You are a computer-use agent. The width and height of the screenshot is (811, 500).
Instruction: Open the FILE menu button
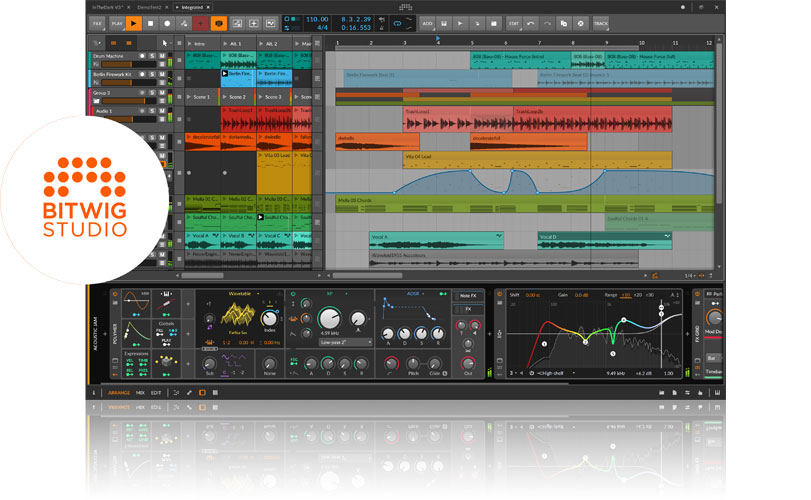point(98,21)
